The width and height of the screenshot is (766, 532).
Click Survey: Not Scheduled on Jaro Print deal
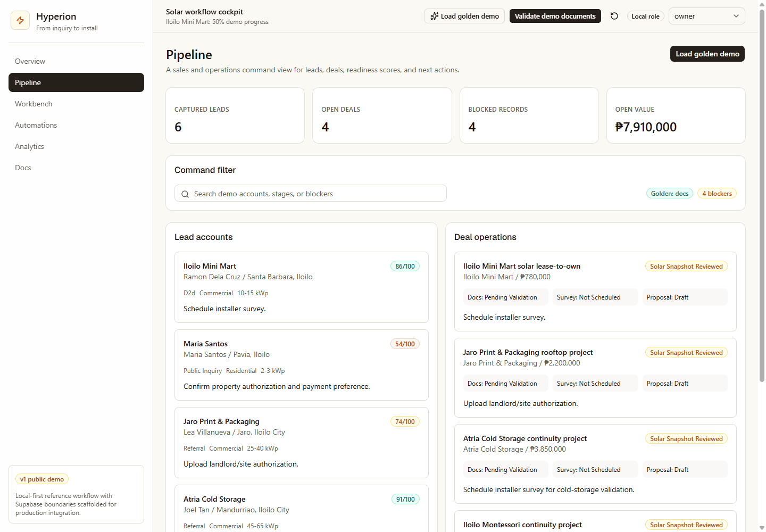coord(595,383)
